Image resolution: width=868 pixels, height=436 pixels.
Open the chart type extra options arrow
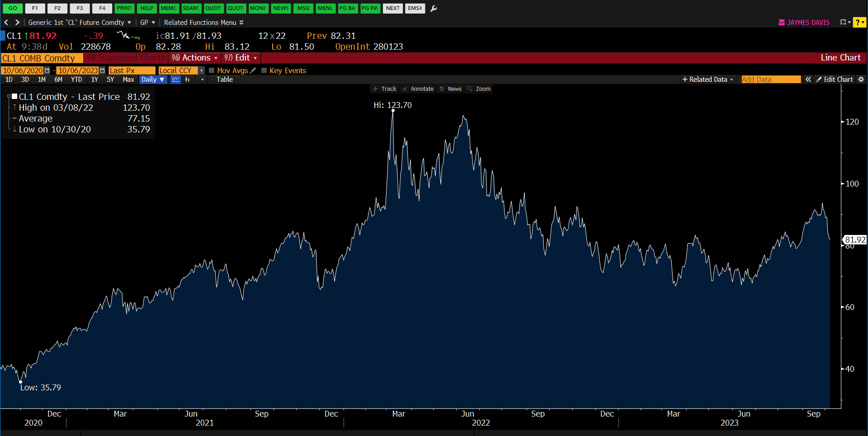pyautogui.click(x=203, y=80)
